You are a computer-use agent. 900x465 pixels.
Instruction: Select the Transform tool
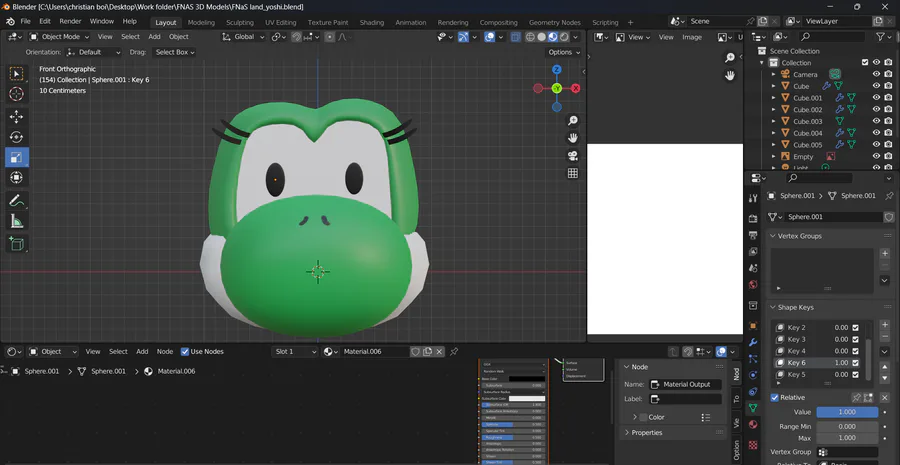pos(16,177)
